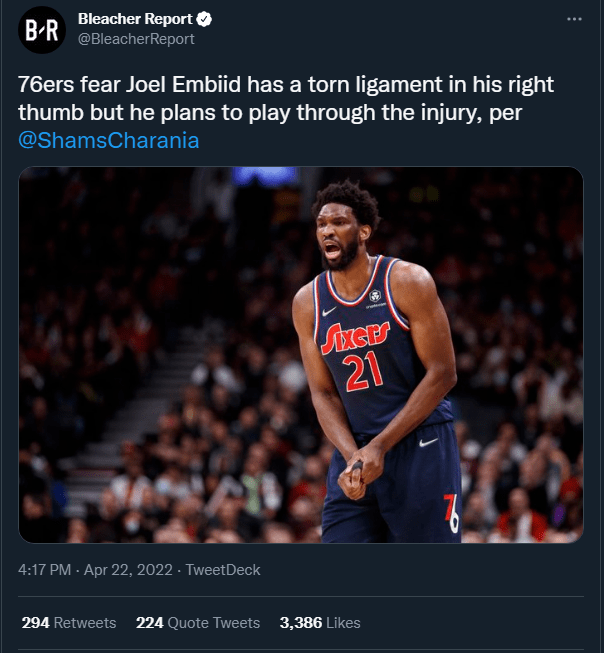Click the 4:17 PM timestamp
604x653 pixels.
coord(47,570)
